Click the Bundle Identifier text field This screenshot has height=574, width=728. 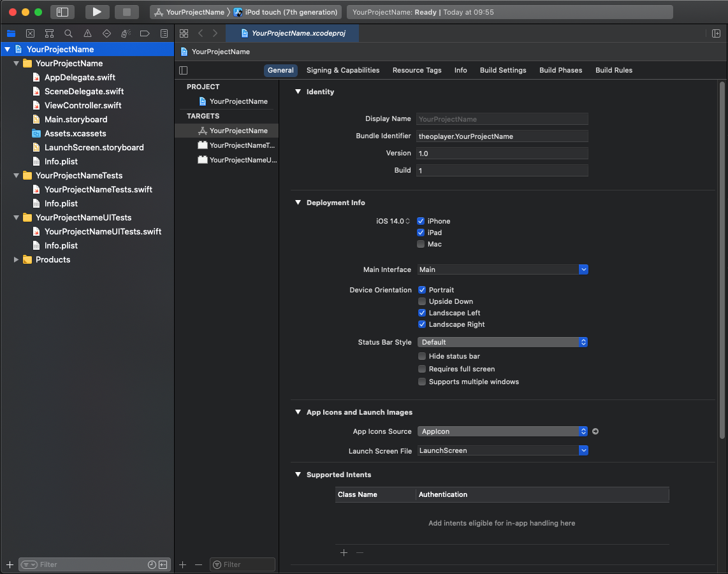(502, 136)
